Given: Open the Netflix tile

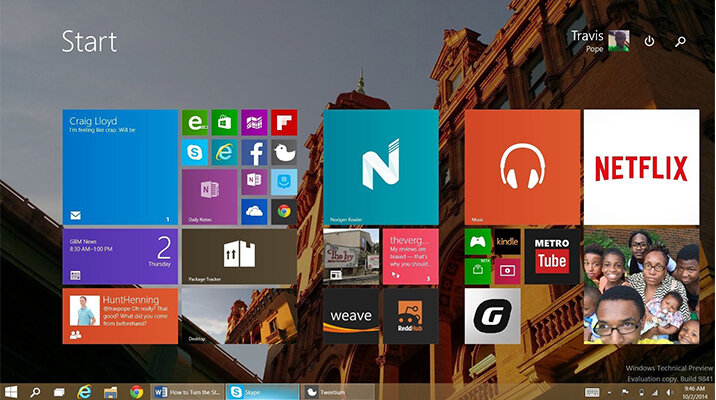Looking at the screenshot, I should pos(641,167).
